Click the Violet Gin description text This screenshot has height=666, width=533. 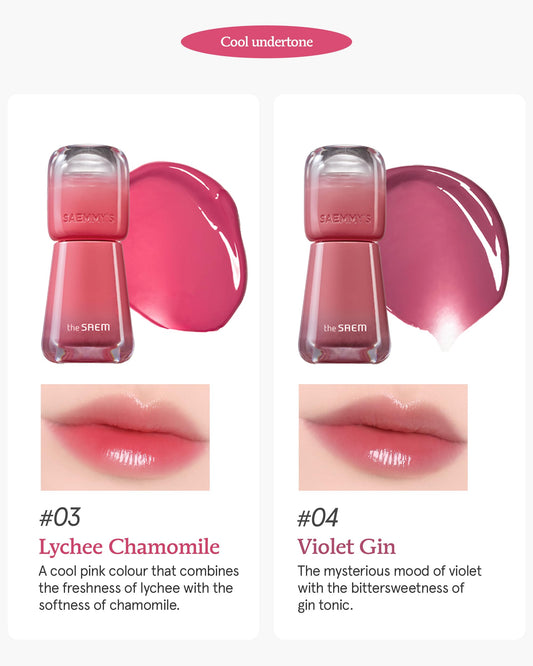pos(389,588)
